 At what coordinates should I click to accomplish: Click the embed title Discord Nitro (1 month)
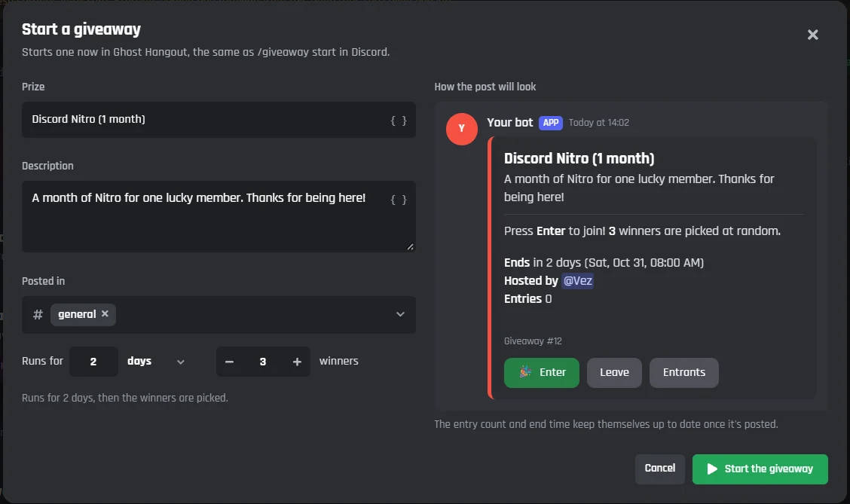click(579, 158)
